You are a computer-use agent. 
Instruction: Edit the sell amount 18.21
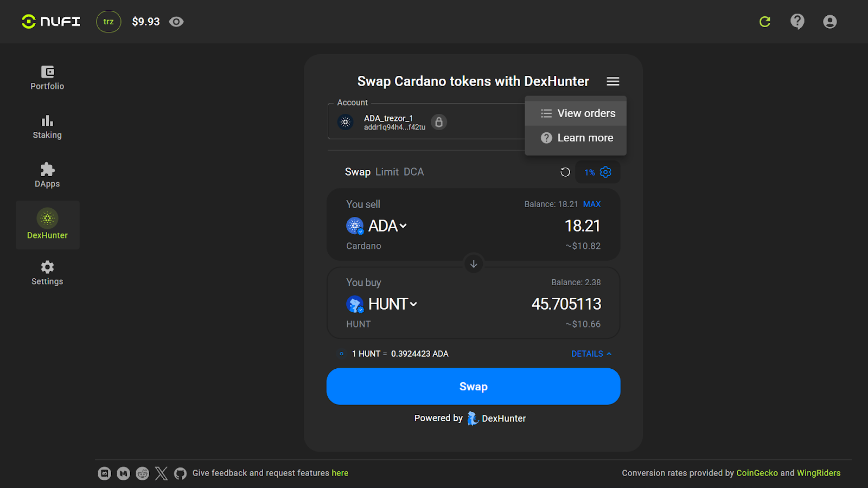pyautogui.click(x=582, y=226)
